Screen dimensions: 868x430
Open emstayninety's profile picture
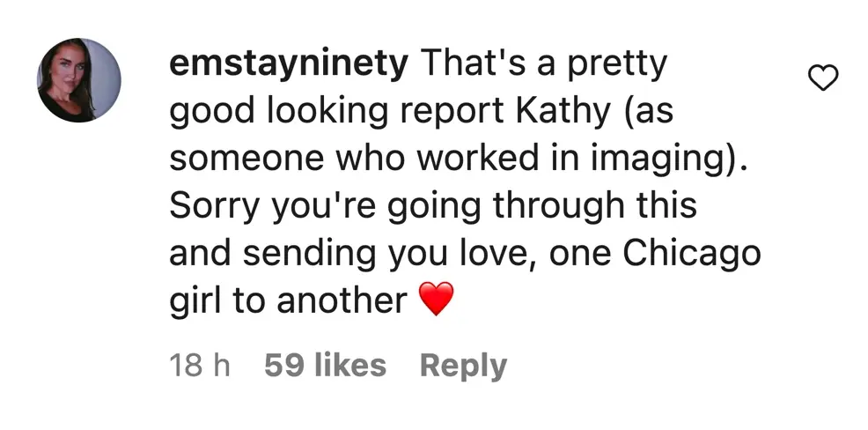pyautogui.click(x=79, y=80)
